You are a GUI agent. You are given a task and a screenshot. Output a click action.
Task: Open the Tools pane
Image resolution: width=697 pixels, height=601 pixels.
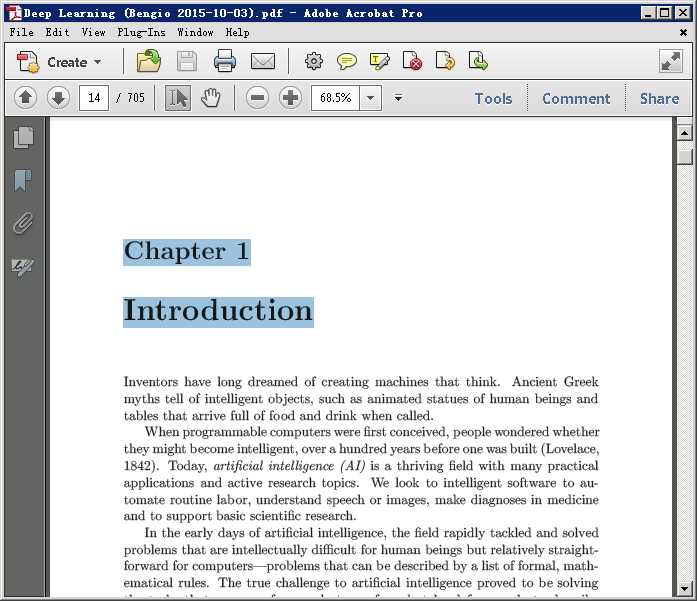493,98
